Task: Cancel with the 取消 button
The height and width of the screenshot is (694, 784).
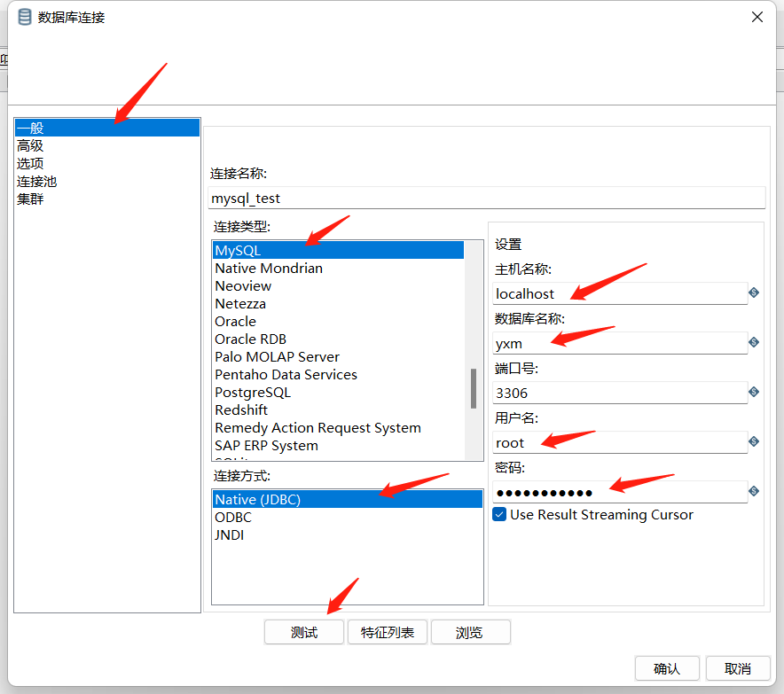Action: 738,668
